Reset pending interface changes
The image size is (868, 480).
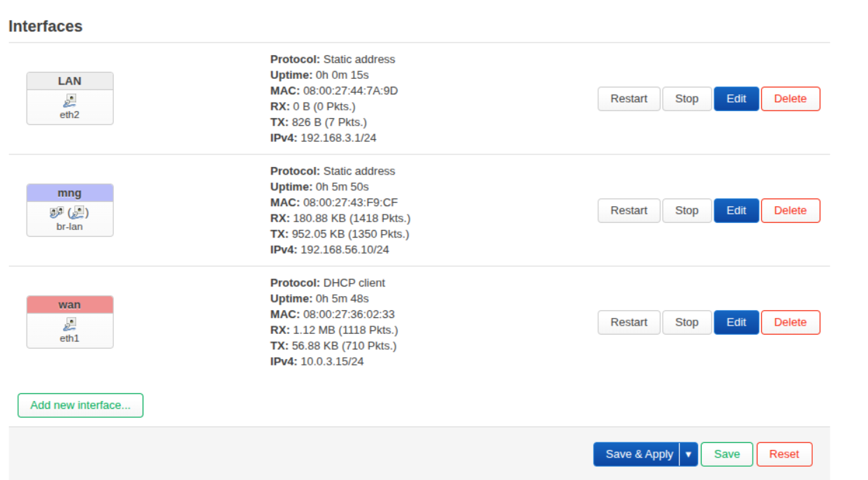(783, 454)
